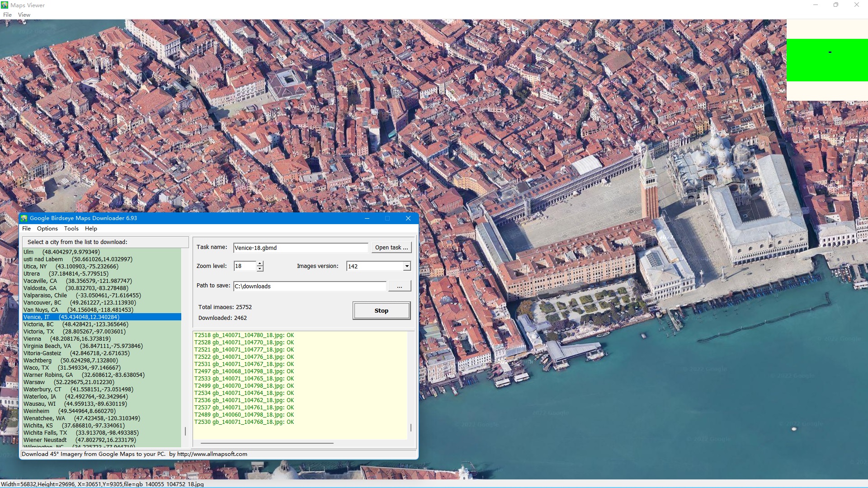Click the Task name input field
Viewport: 868px width, 488px height.
(x=301, y=248)
